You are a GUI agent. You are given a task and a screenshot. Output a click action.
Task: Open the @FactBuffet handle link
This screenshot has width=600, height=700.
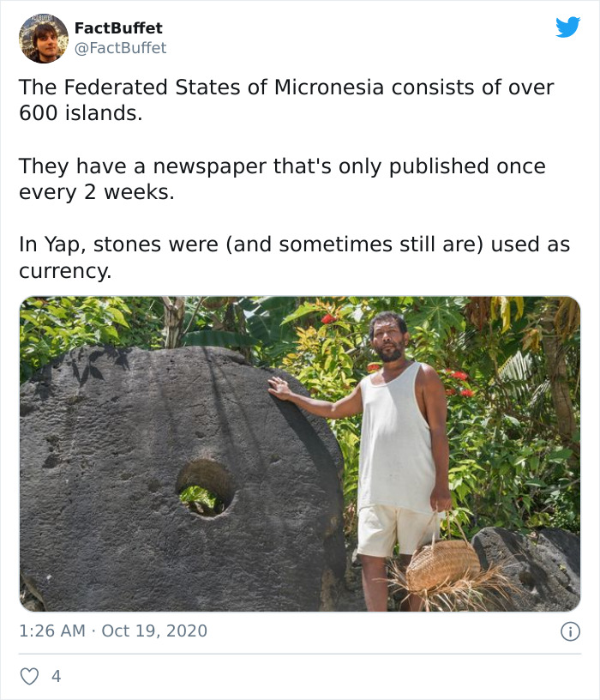pos(121,47)
